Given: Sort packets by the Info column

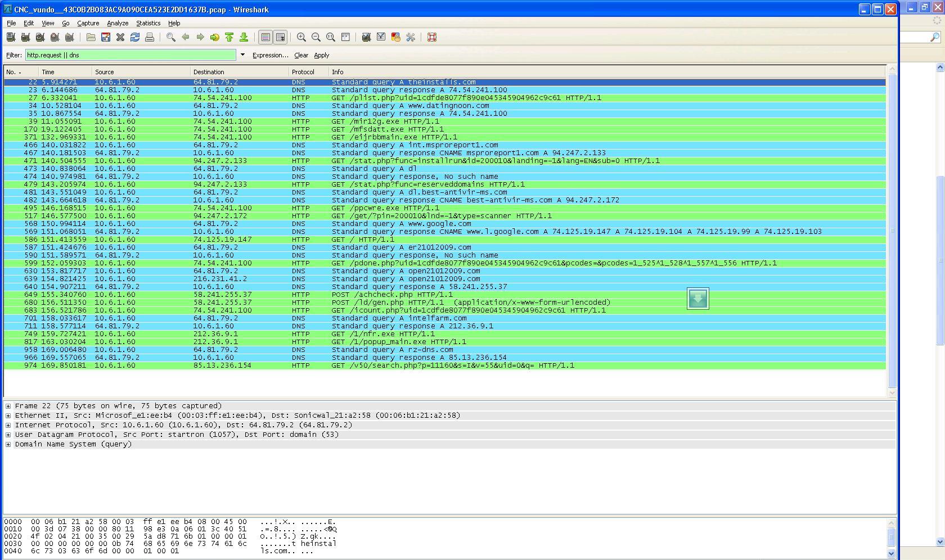Looking at the screenshot, I should pos(607,72).
